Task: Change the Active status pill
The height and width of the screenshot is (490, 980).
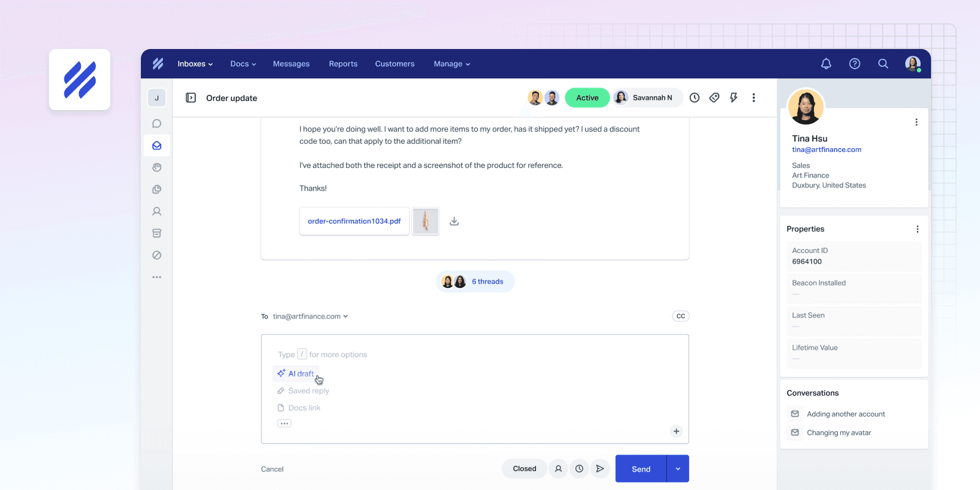Action: (x=587, y=98)
